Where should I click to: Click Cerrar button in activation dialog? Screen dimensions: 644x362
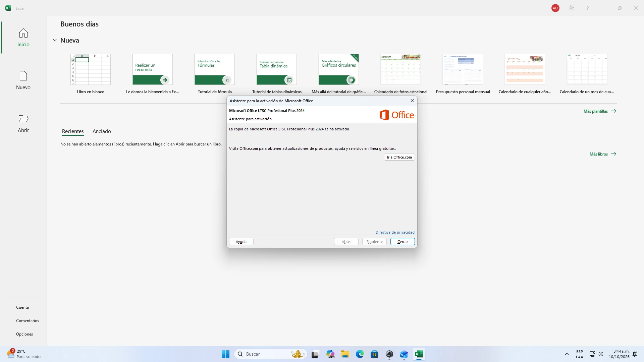402,242
